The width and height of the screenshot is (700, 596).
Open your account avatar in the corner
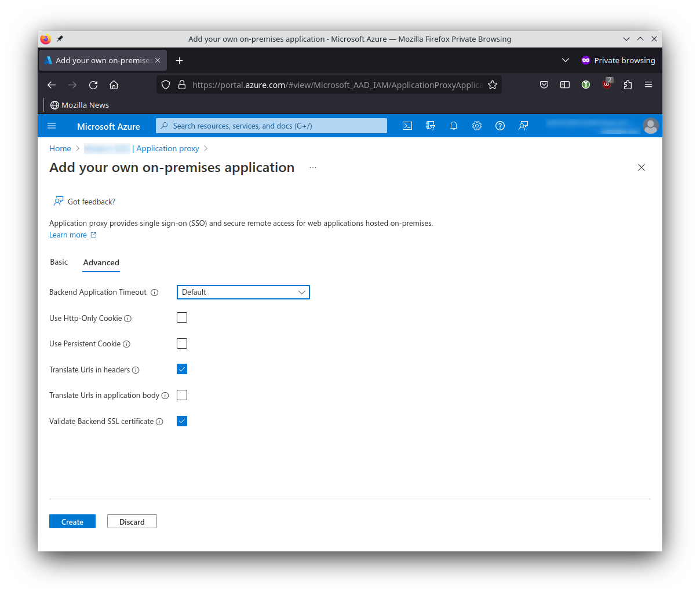pyautogui.click(x=650, y=126)
